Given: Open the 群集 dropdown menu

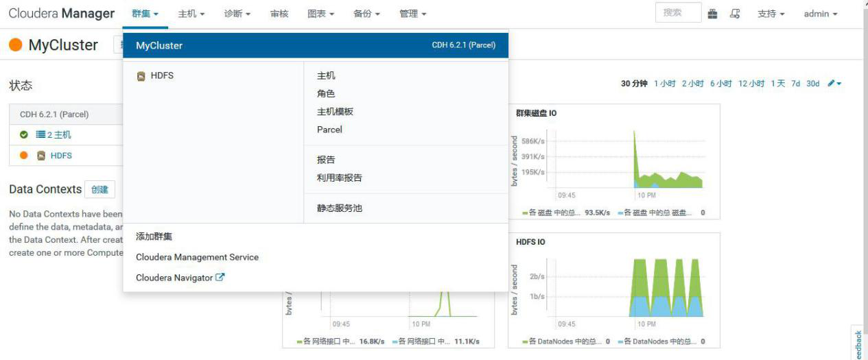Looking at the screenshot, I should (x=145, y=14).
